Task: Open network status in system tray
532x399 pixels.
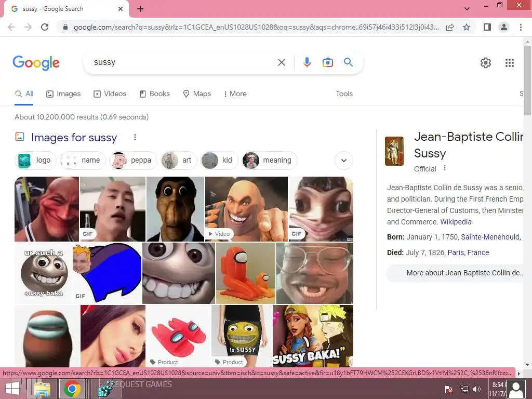Action: click(x=464, y=389)
